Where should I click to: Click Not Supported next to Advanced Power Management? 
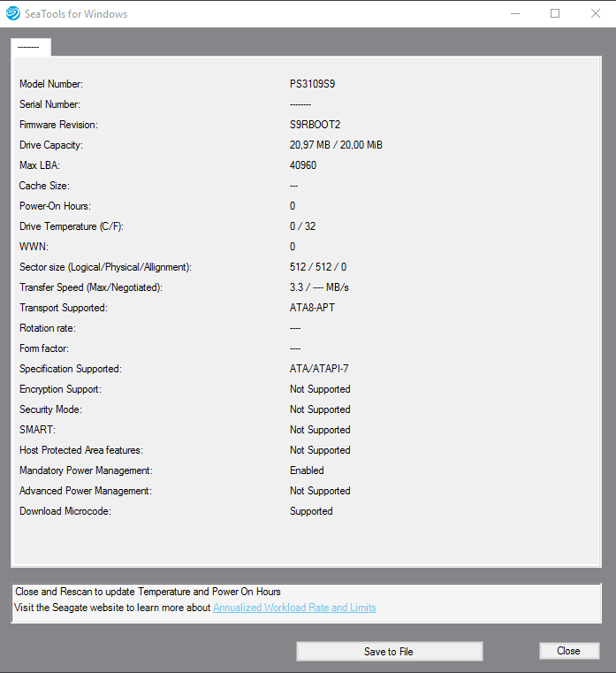320,491
